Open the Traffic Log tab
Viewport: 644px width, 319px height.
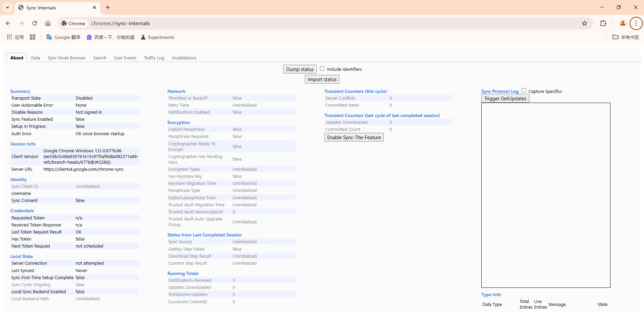154,58
